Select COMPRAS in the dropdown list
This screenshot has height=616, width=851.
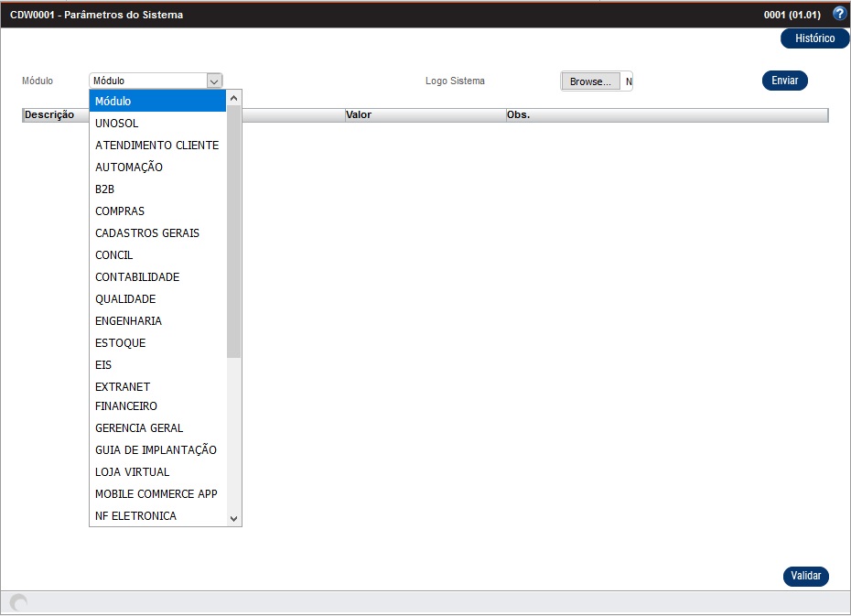coord(120,211)
